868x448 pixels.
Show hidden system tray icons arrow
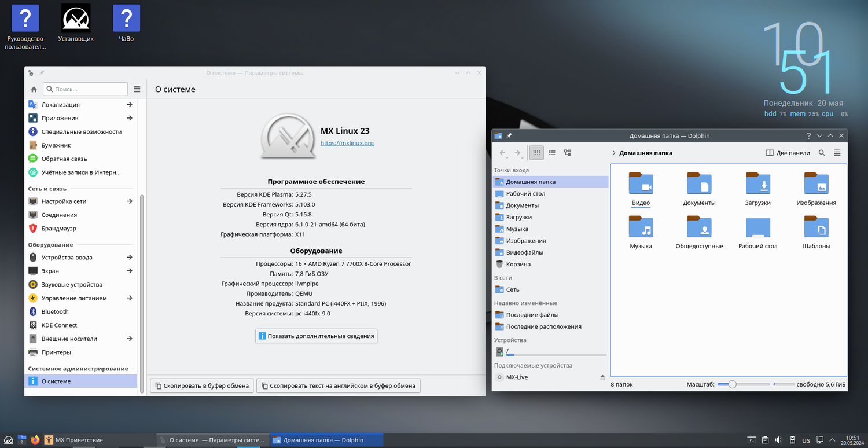pyautogui.click(x=833, y=440)
